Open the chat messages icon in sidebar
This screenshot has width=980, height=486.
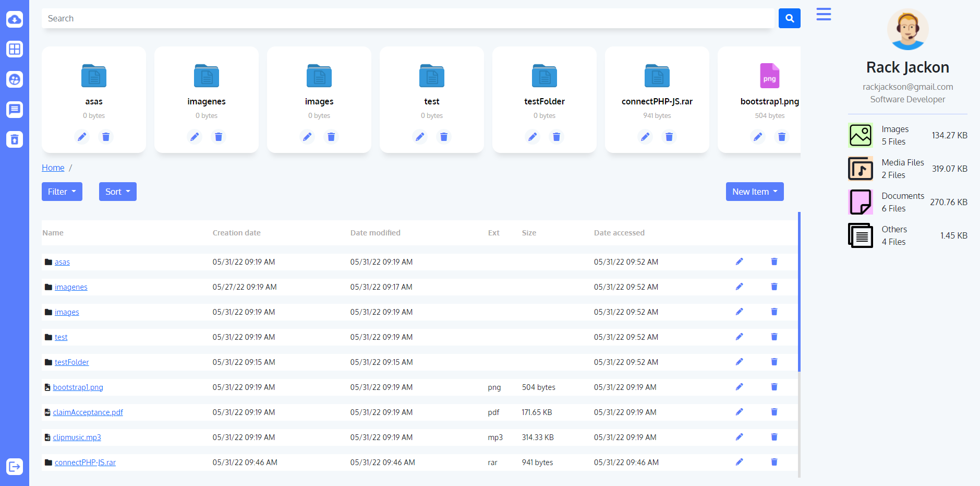point(15,110)
